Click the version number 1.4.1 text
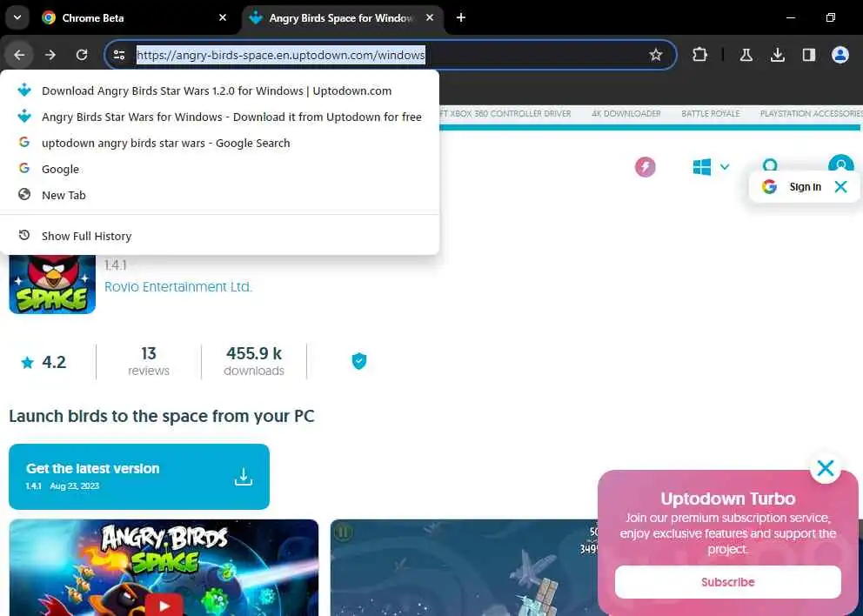 [116, 265]
